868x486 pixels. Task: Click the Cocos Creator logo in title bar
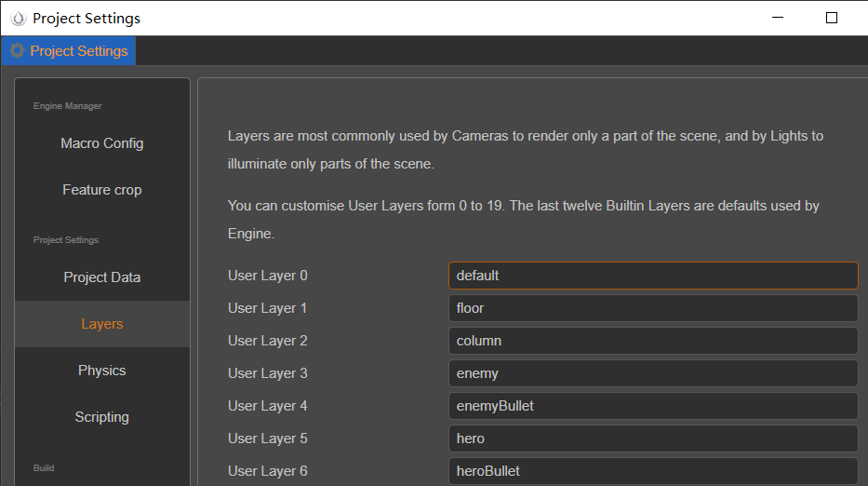(x=18, y=18)
